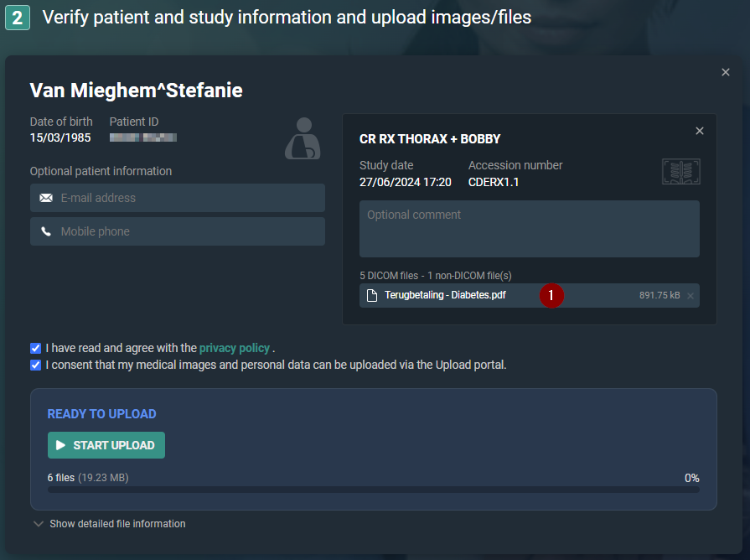750x560 pixels.
Task: Click the patient avatar with arm sling
Action: (x=302, y=139)
